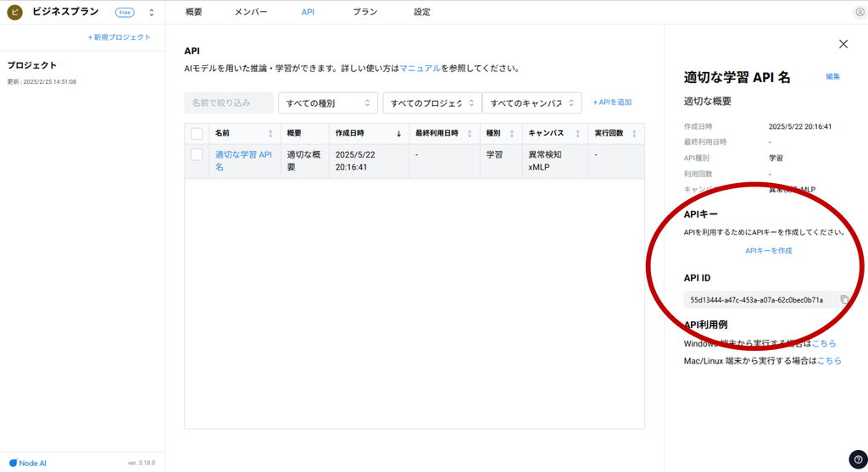Click the ビジネスプラン workspace avatar icon
This screenshot has width=868, height=472.
[x=14, y=13]
